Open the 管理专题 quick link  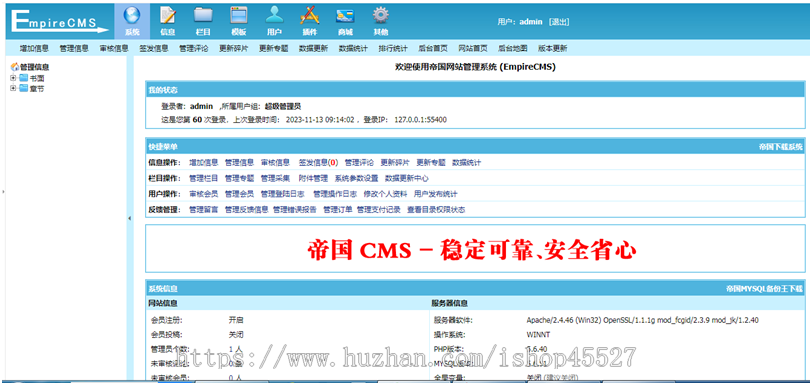[x=239, y=178]
